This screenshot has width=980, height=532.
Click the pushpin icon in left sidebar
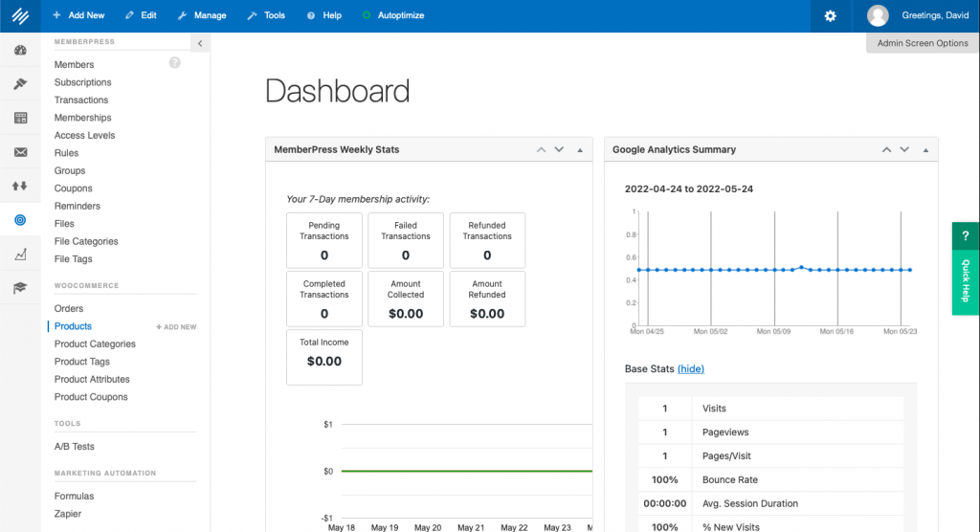click(20, 84)
